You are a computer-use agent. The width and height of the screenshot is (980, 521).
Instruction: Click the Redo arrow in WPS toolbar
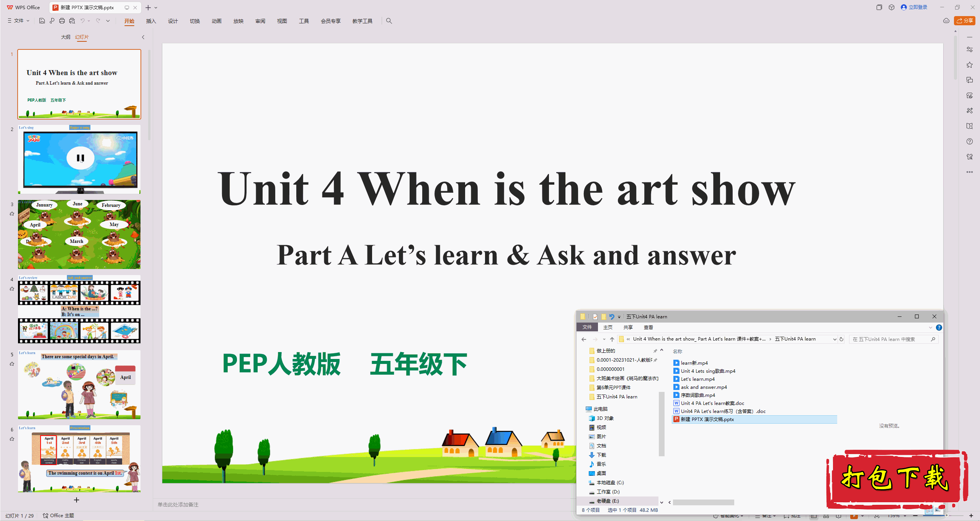coord(98,21)
